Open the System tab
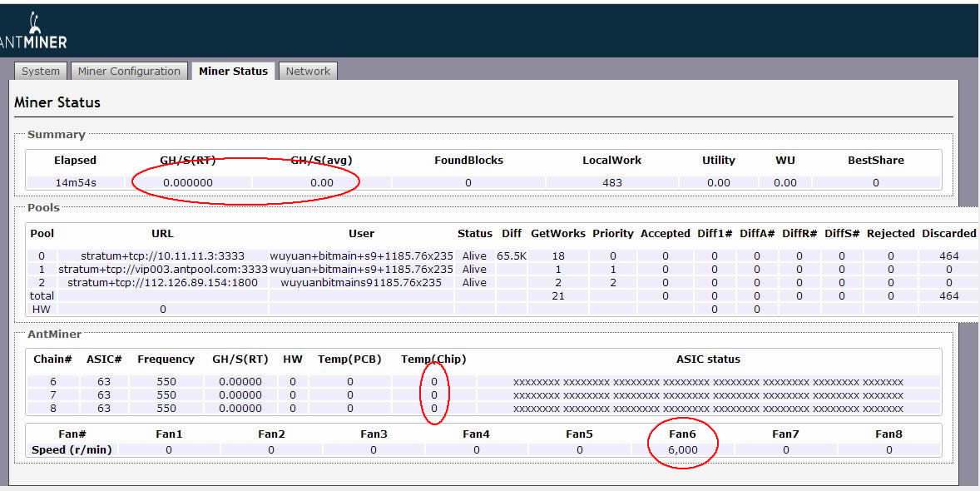 tap(41, 71)
